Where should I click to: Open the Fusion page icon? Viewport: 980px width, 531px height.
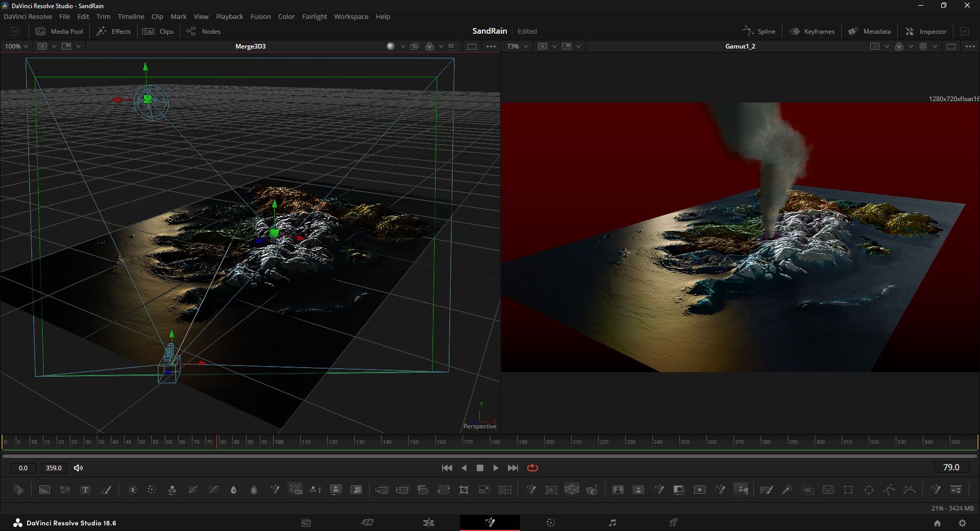click(x=490, y=522)
